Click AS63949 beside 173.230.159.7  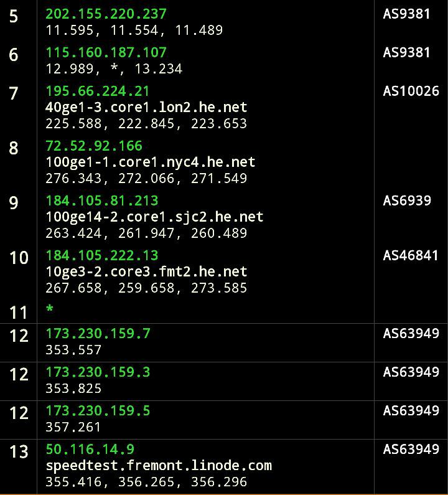click(x=411, y=334)
